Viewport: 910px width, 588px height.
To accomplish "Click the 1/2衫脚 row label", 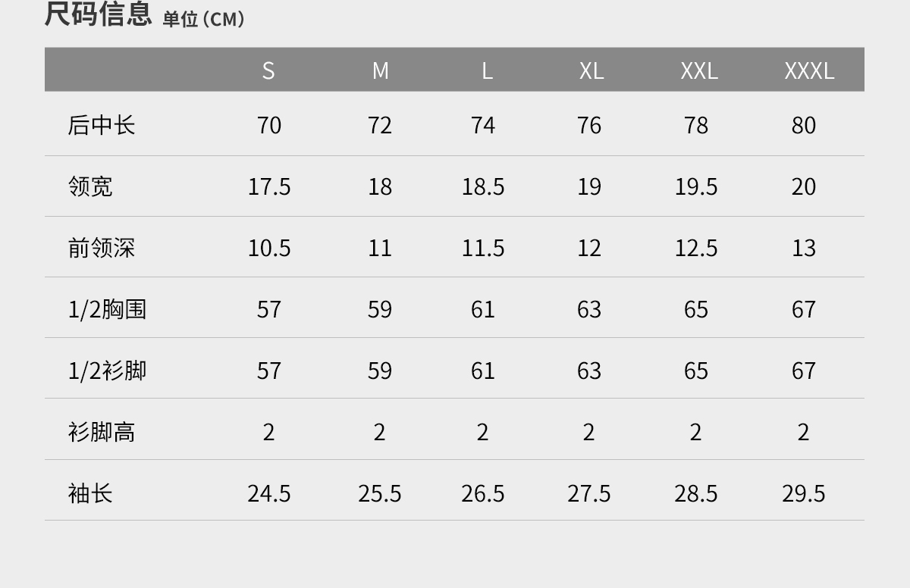I will point(107,371).
